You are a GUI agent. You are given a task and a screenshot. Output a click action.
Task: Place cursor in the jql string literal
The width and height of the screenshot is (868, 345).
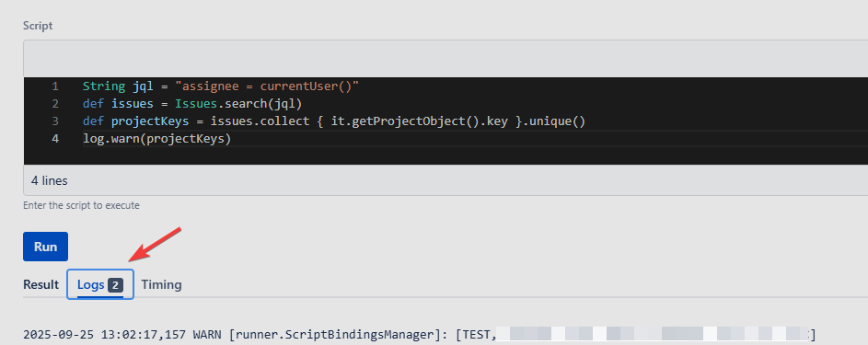tap(267, 86)
